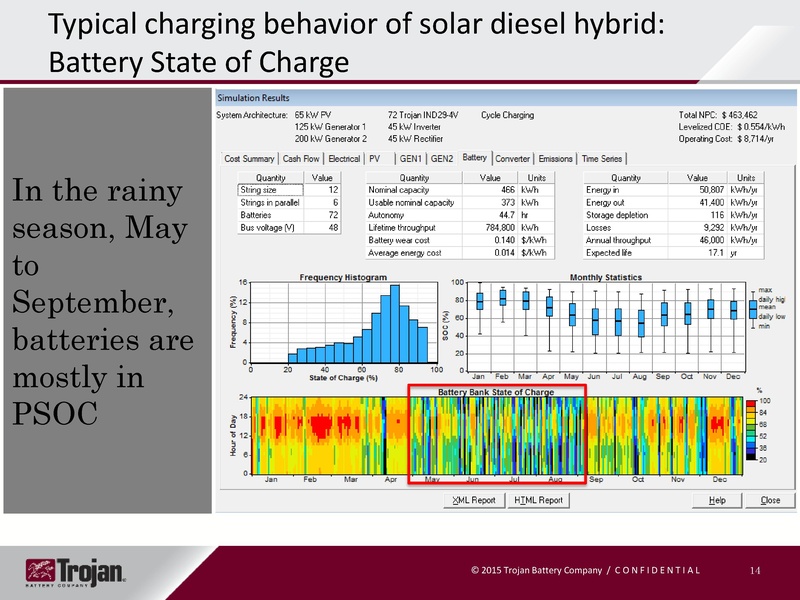This screenshot has height=600, width=800.
Task: Click the XML Report button
Action: pos(474,500)
